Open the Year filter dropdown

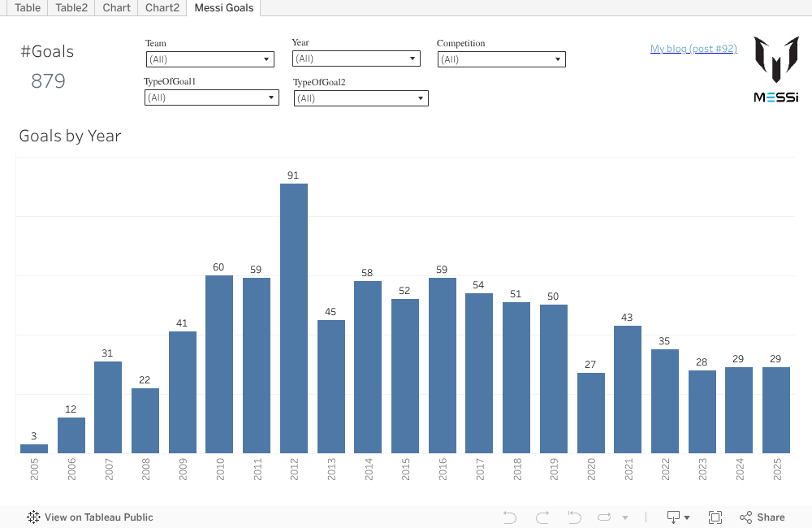click(x=356, y=58)
